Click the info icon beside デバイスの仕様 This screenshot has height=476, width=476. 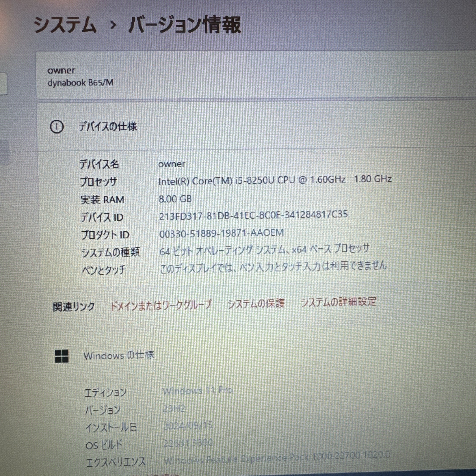point(57,127)
